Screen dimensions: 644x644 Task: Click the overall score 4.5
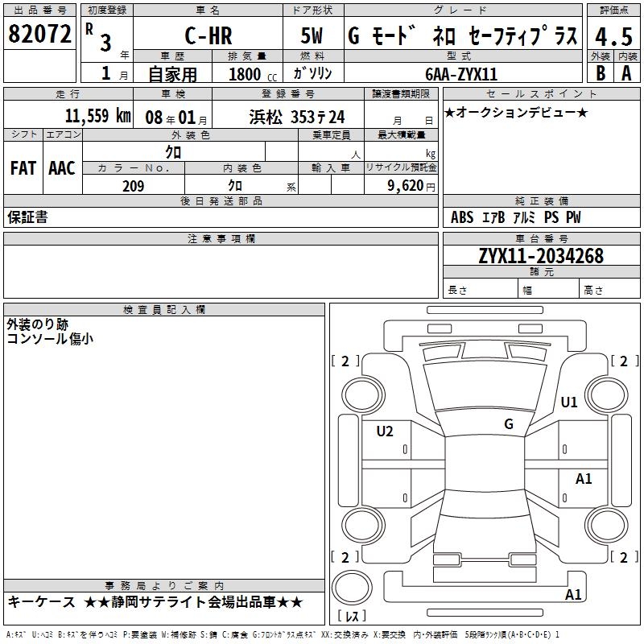point(613,36)
